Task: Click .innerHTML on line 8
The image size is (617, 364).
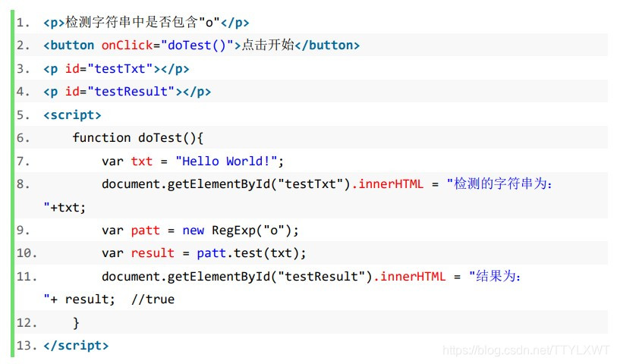Action: [388, 184]
